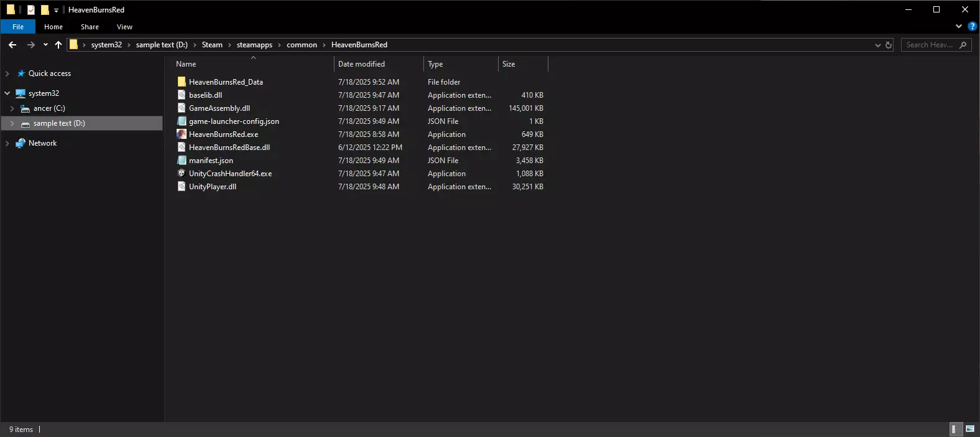The image size is (980, 437).
Task: Open the address bar history dropdown
Action: tap(878, 45)
